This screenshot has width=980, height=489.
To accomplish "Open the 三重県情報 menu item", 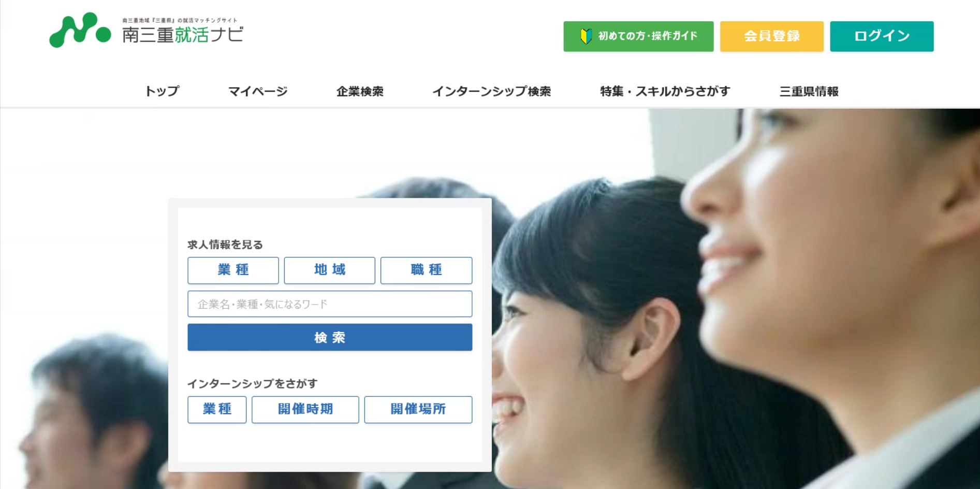I will (x=809, y=92).
